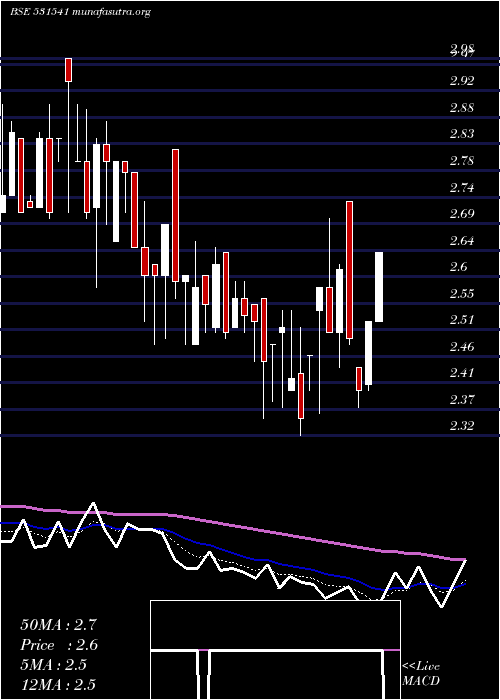Click the 50MA : 2.7 readout
Image resolution: width=500 pixels, height=700 pixels.
pos(58,625)
